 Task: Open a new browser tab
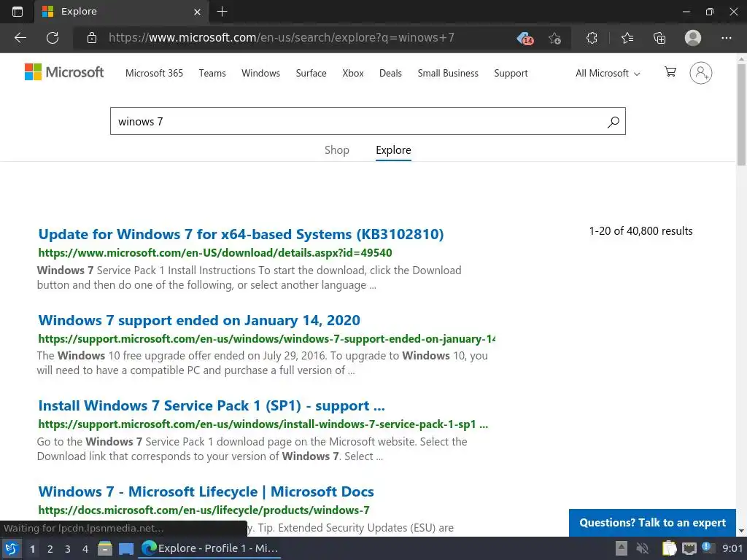[222, 12]
